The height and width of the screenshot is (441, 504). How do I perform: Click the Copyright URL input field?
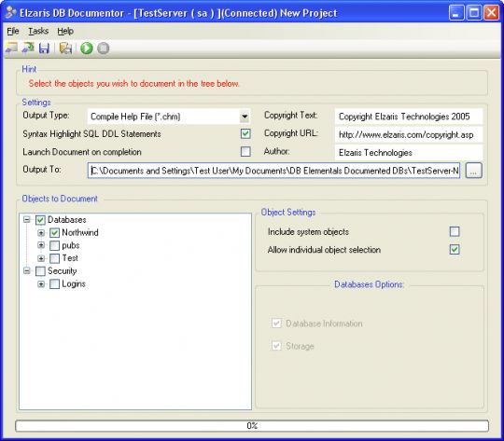(x=409, y=134)
